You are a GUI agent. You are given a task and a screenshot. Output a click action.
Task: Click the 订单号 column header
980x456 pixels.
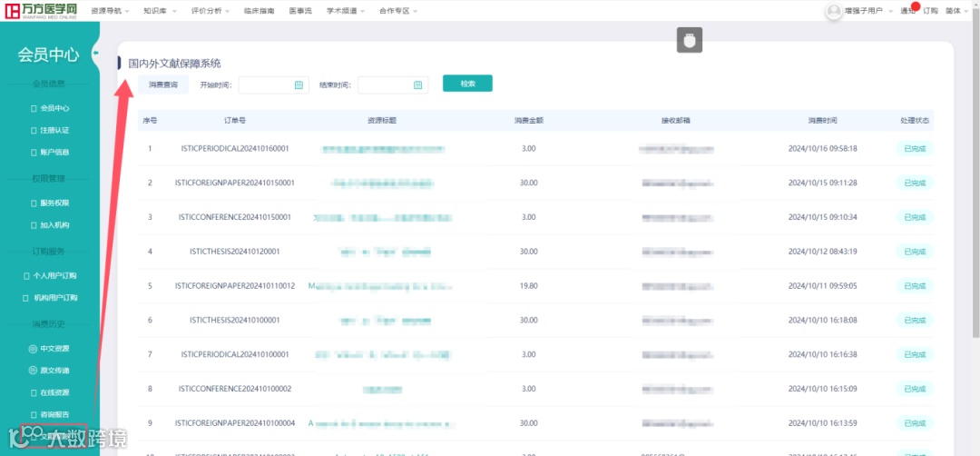[235, 120]
